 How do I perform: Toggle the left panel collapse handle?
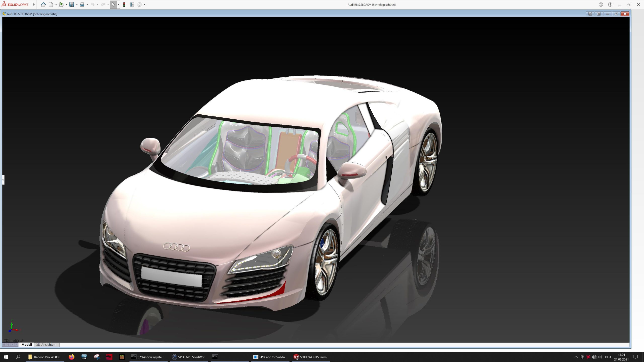(3, 180)
